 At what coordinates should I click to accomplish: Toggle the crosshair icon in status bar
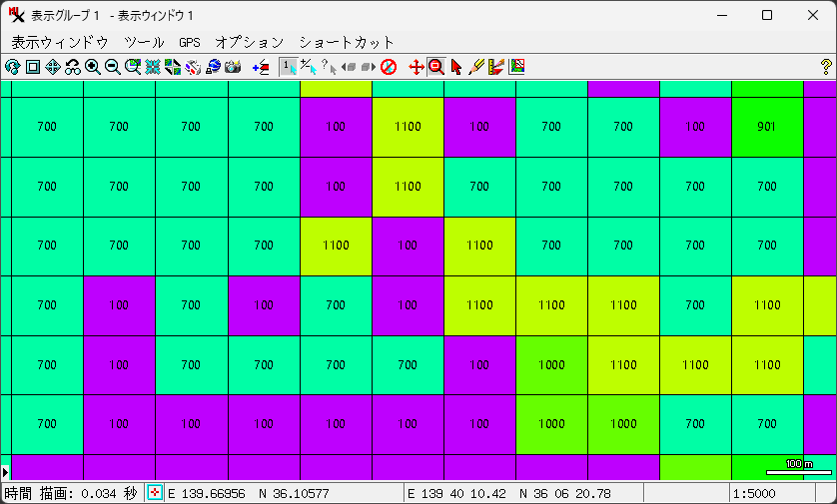tap(155, 493)
